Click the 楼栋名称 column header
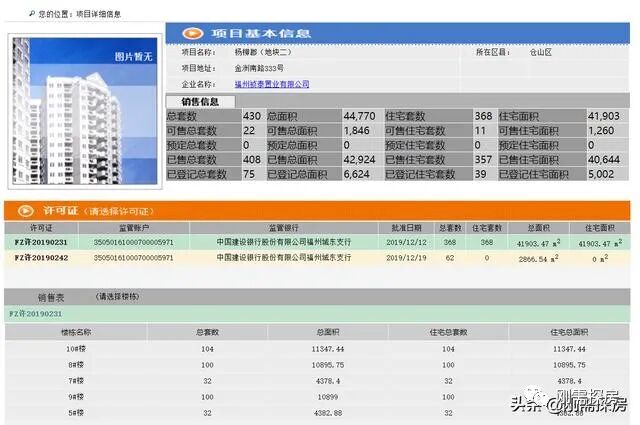Image resolution: width=640 pixels, height=425 pixels. pyautogui.click(x=76, y=332)
